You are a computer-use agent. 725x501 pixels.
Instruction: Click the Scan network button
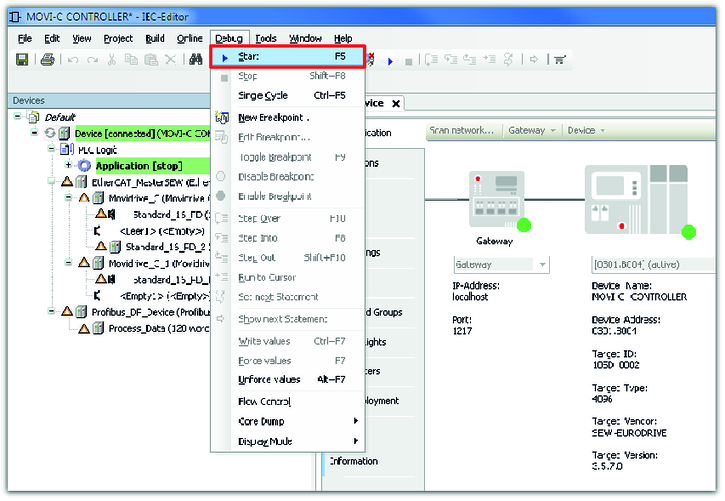click(461, 130)
